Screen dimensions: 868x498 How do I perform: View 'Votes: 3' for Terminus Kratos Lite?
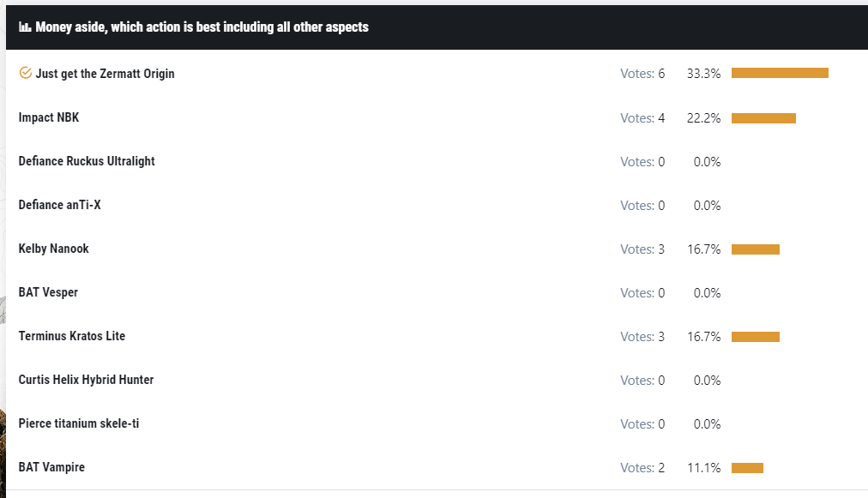click(642, 336)
